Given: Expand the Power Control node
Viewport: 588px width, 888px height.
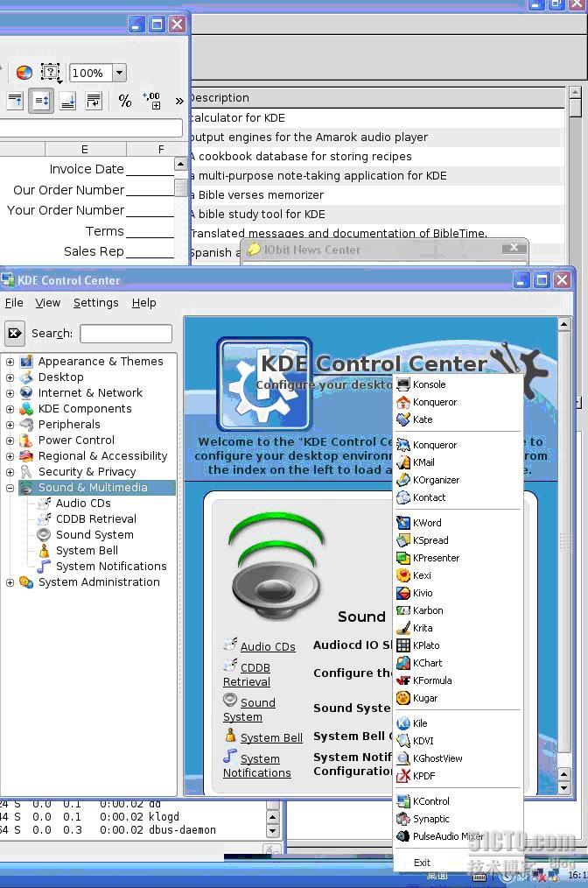Looking at the screenshot, I should click(10, 440).
